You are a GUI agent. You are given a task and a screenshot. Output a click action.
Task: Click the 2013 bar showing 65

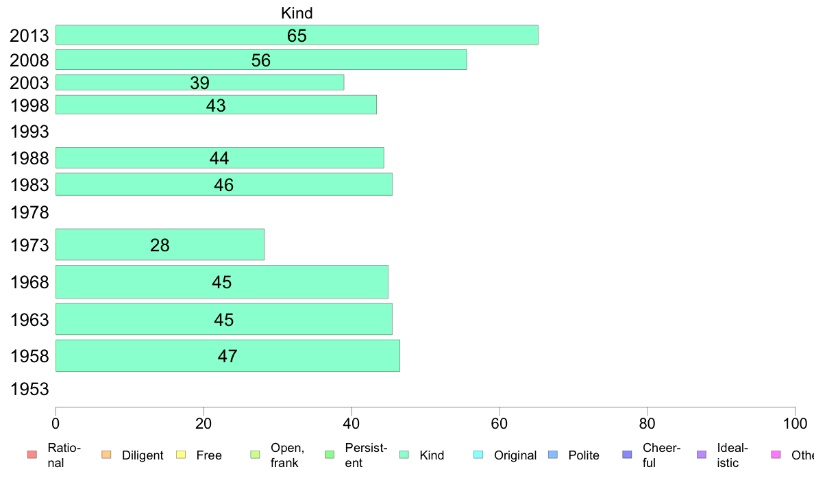[297, 35]
